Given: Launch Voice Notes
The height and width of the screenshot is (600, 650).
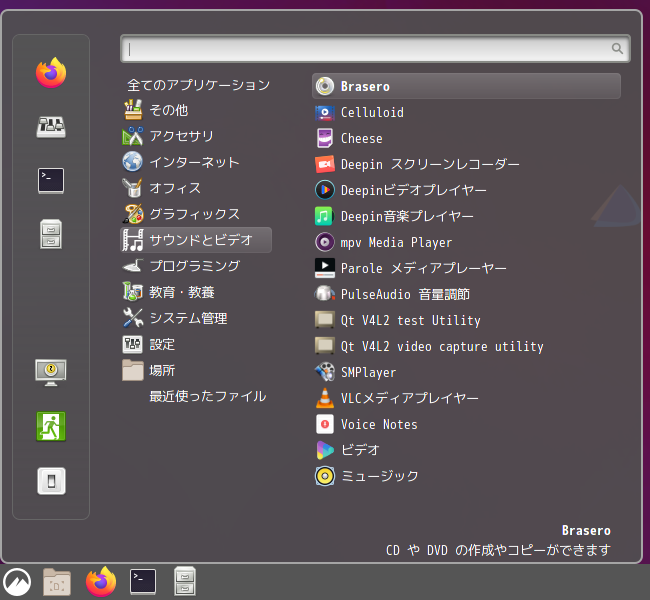Looking at the screenshot, I should pos(466,424).
